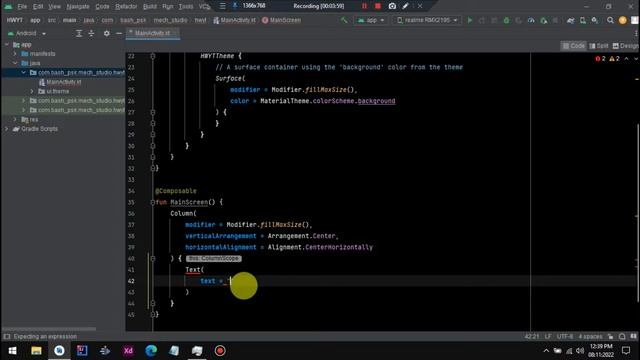Expand the ui.theme package
The width and height of the screenshot is (640, 360).
tap(32, 91)
